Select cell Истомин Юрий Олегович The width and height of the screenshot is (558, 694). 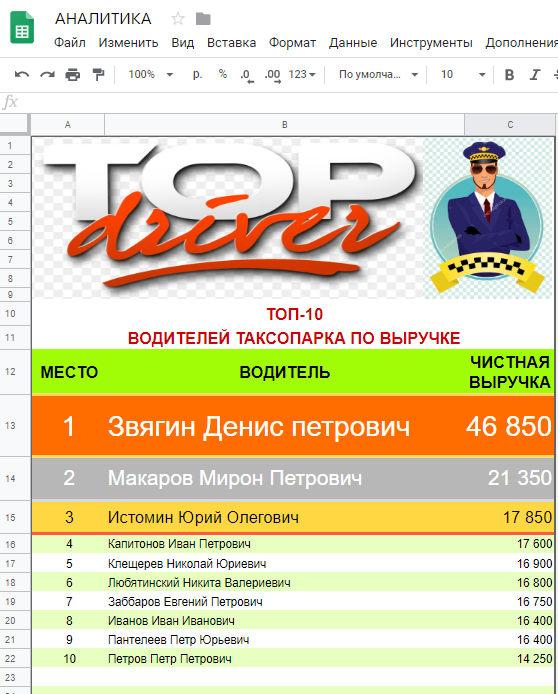285,517
